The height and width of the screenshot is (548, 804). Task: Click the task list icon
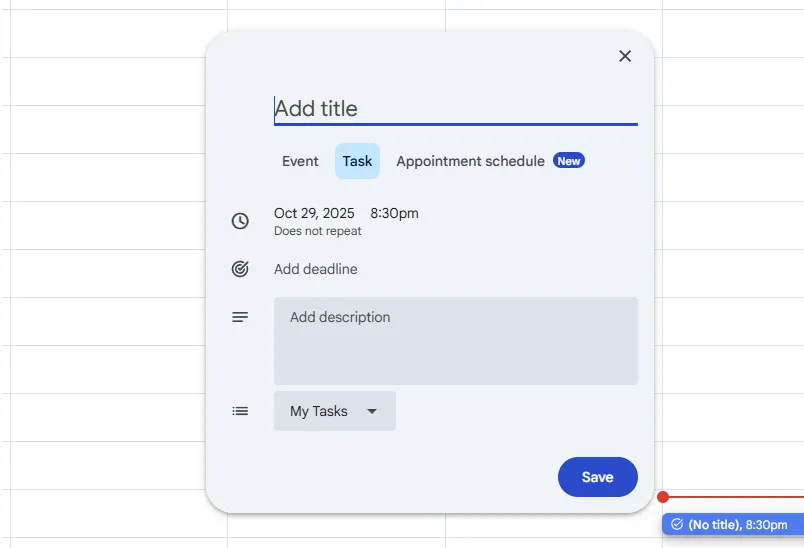pos(240,411)
